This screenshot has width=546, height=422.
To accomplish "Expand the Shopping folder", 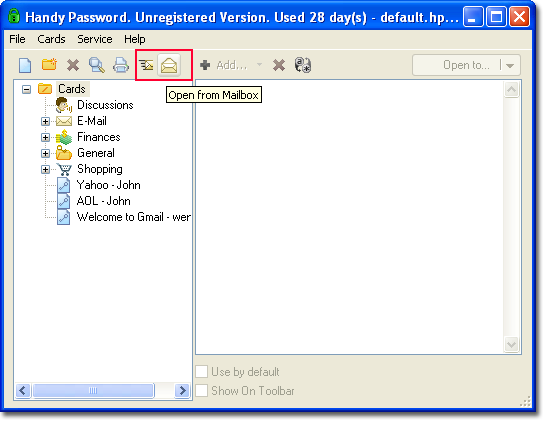I will pos(45,170).
